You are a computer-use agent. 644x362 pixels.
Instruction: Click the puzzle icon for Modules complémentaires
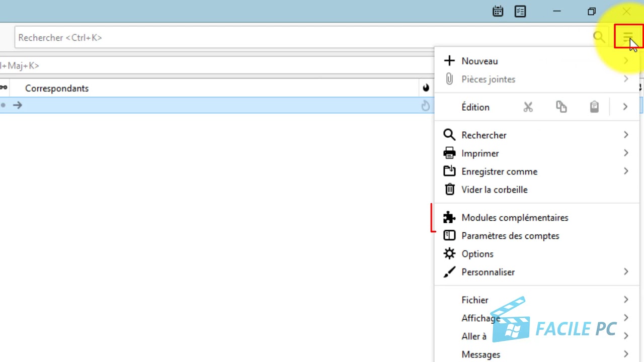click(x=449, y=217)
